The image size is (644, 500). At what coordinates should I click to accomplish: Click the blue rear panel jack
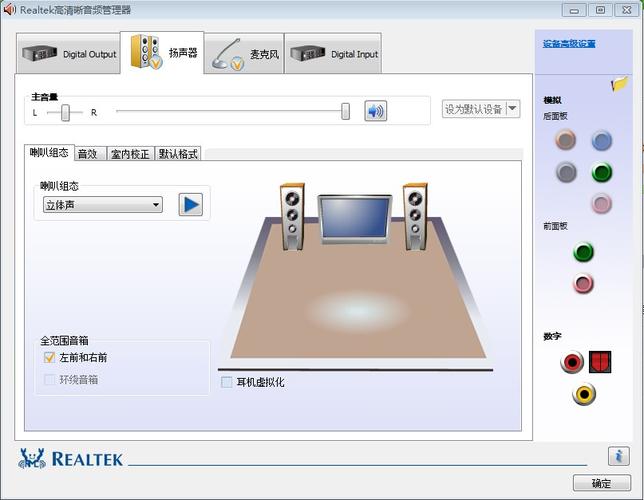coord(602,141)
